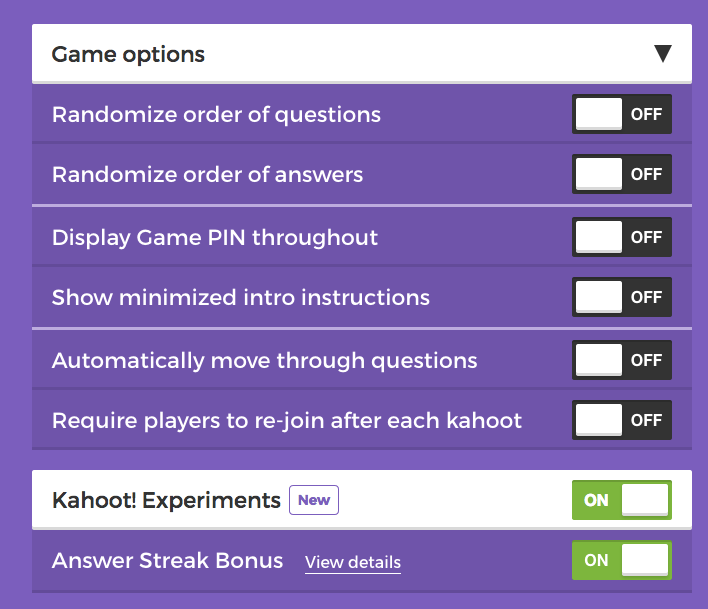Viewport: 708px width, 609px height.
Task: Toggle Require players to re-join switch
Action: click(x=622, y=420)
